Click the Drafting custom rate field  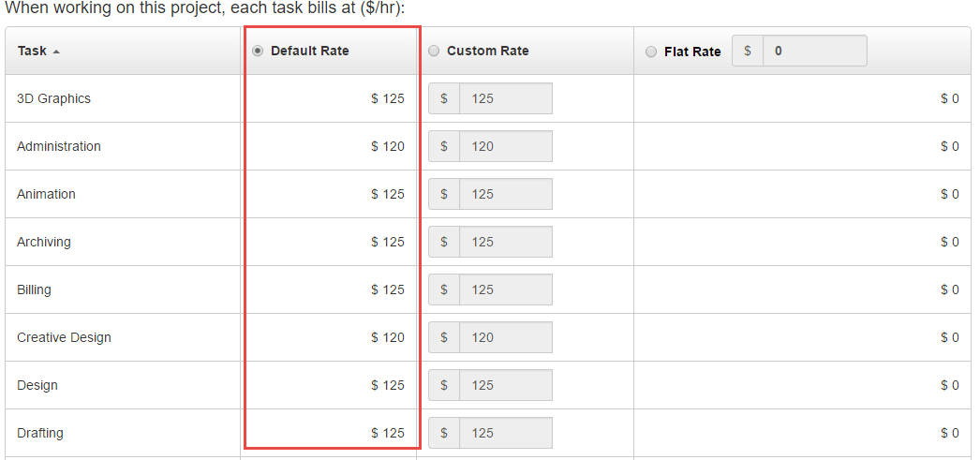[505, 433]
